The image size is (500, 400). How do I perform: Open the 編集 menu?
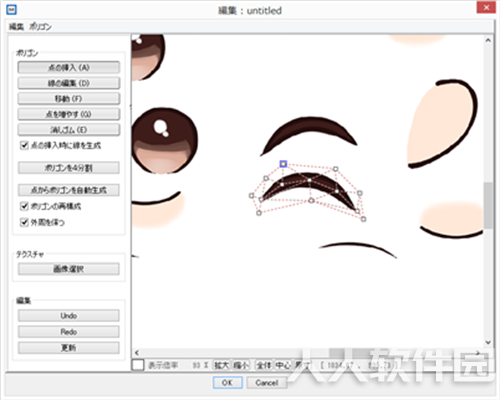click(16, 27)
